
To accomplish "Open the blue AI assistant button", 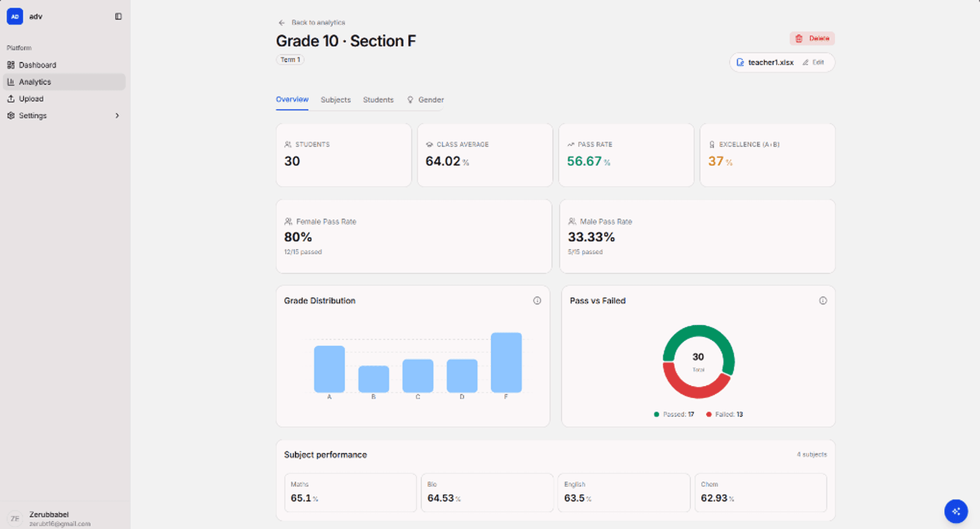I will pos(956,512).
